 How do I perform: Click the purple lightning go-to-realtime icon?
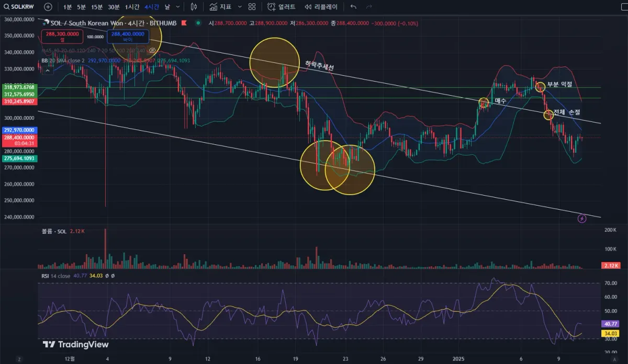tap(582, 218)
